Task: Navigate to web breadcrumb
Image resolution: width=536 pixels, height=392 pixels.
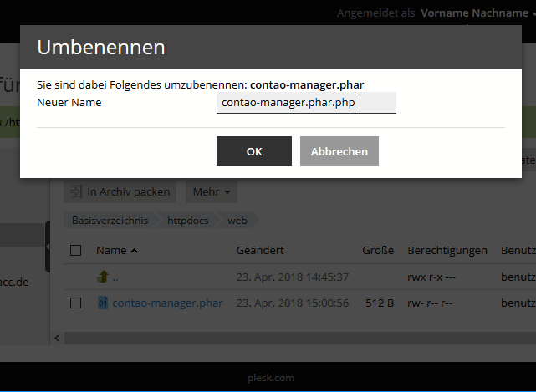Action: click(x=237, y=221)
